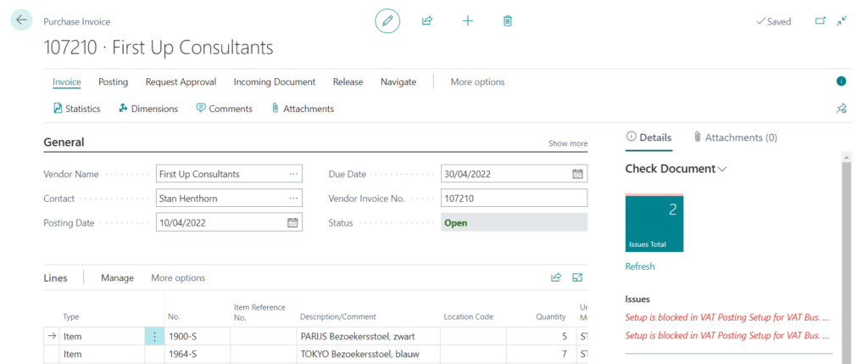Viewport: 868px width, 364px height.
Task: Collapse the page with arrows icon
Action: 841,21
